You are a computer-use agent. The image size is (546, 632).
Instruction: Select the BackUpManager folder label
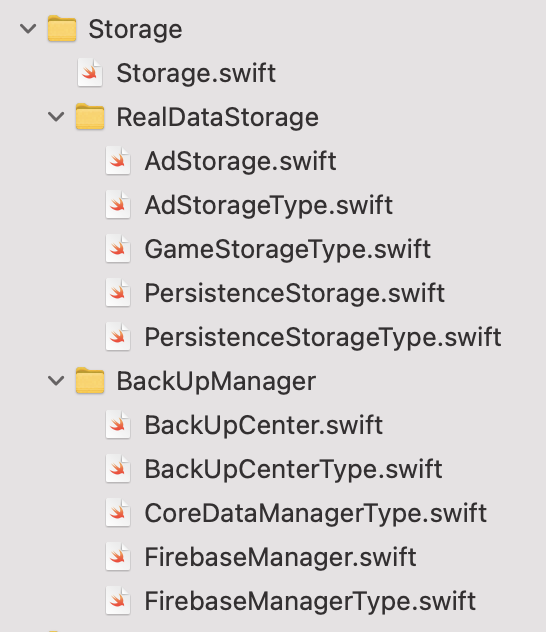pyautogui.click(x=216, y=381)
